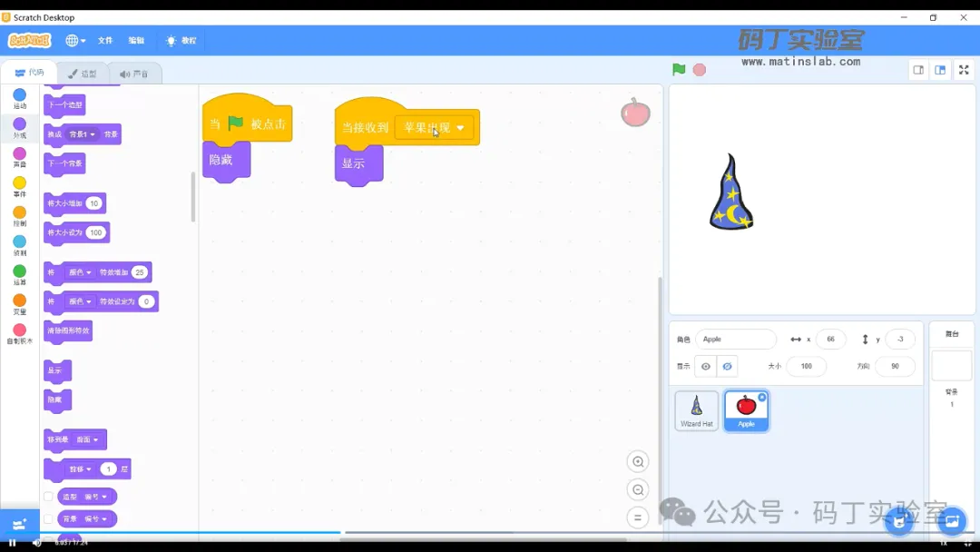Open the language globe dropdown
Screen dimensions: 980x552
coord(75,40)
